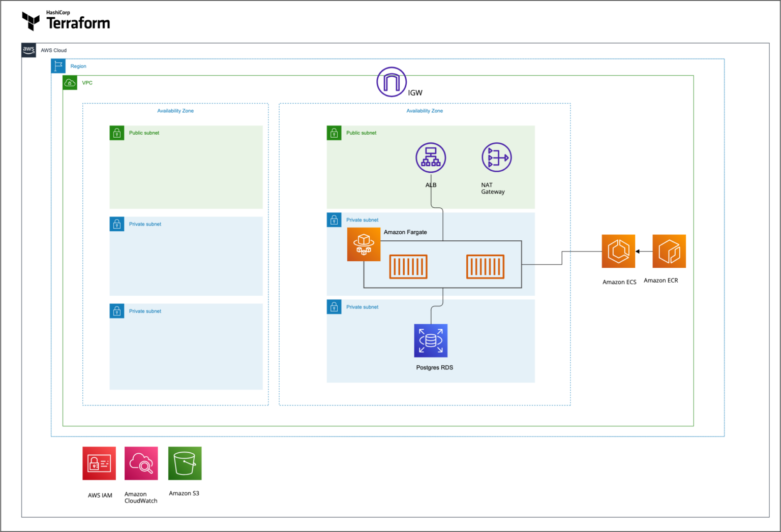The width and height of the screenshot is (781, 532).
Task: Click the Amazon Fargate icon
Action: (x=364, y=244)
